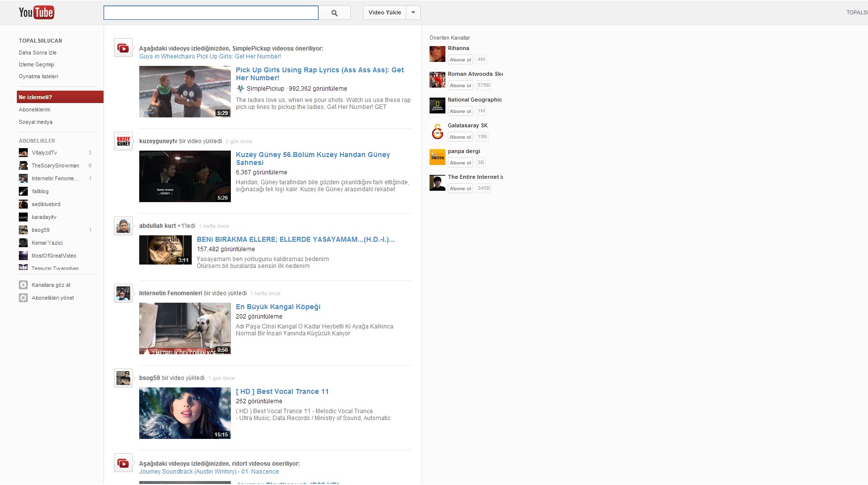The width and height of the screenshot is (868, 485).
Task: Click Internetin Fenomenleri feed avatar
Action: pyautogui.click(x=123, y=293)
